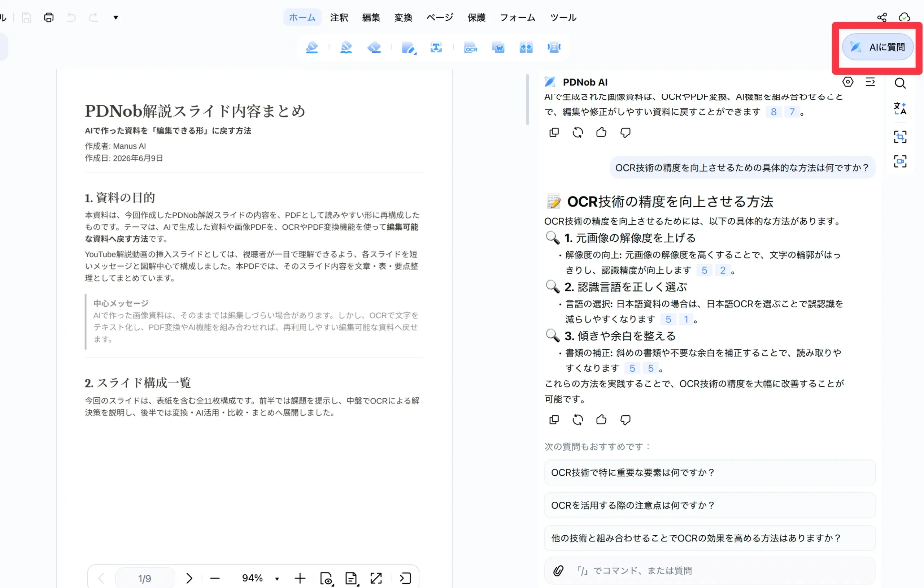The height and width of the screenshot is (588, 924).
Task: Open the AI chat history list icon
Action: click(x=870, y=82)
